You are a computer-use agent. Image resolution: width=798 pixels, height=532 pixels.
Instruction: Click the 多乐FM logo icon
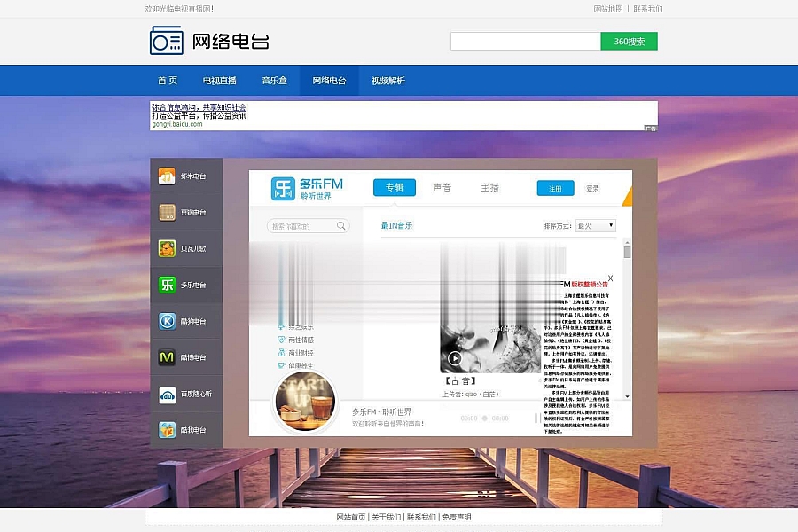coord(283,188)
